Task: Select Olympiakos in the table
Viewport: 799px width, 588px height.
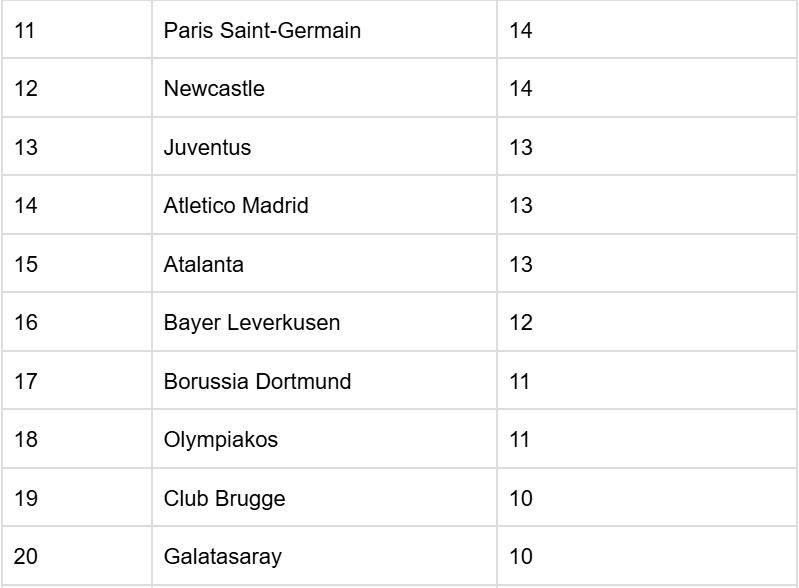Action: click(x=220, y=440)
